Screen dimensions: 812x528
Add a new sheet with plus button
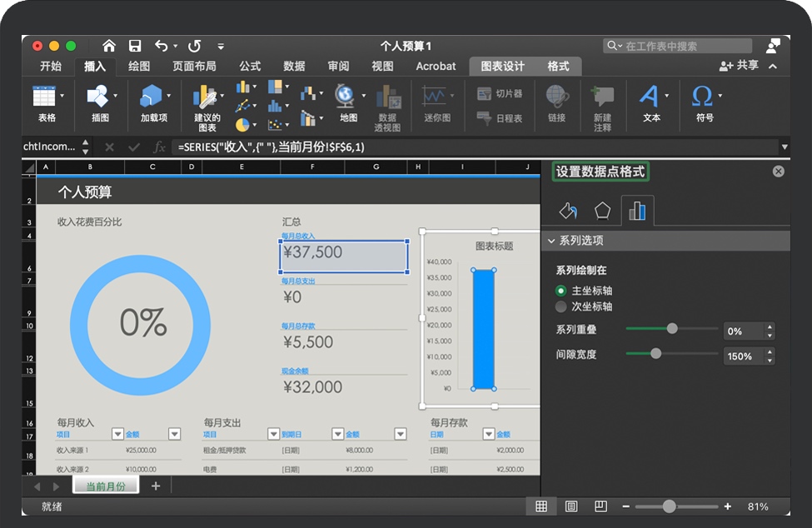155,486
